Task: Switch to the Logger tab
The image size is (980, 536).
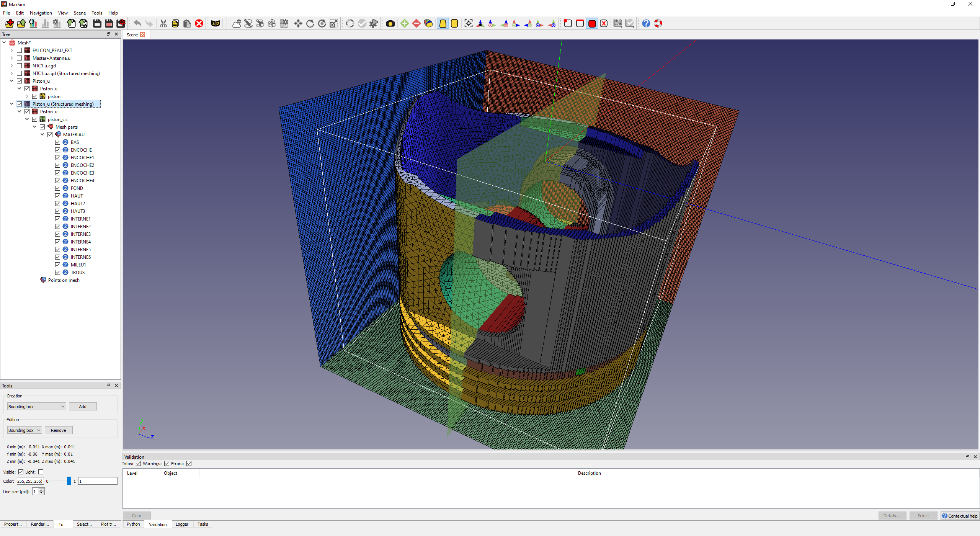Action: 182,525
